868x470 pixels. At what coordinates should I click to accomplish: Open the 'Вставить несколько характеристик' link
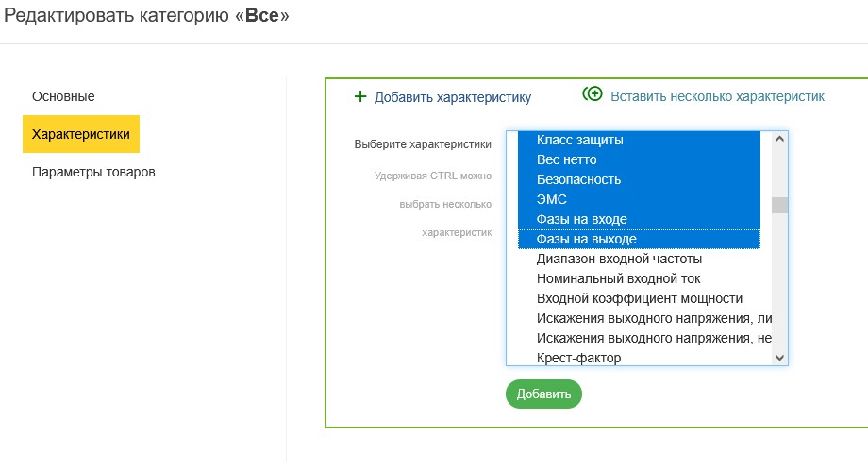tap(717, 96)
